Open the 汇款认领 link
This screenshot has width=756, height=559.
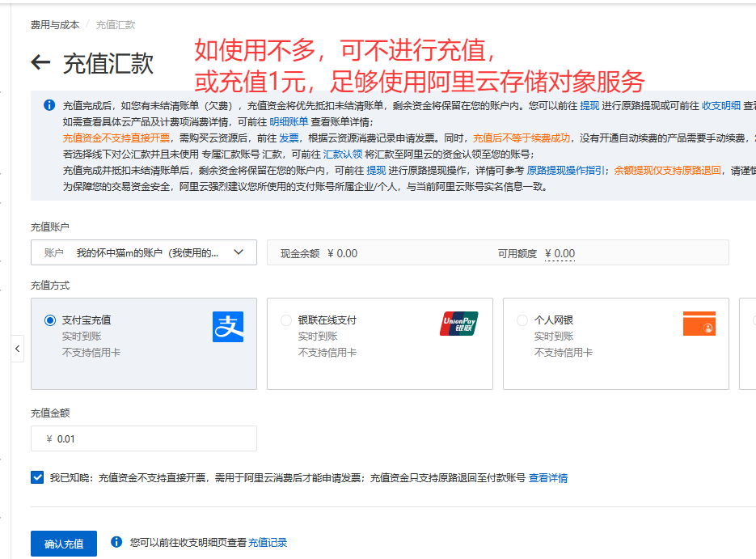coord(342,155)
